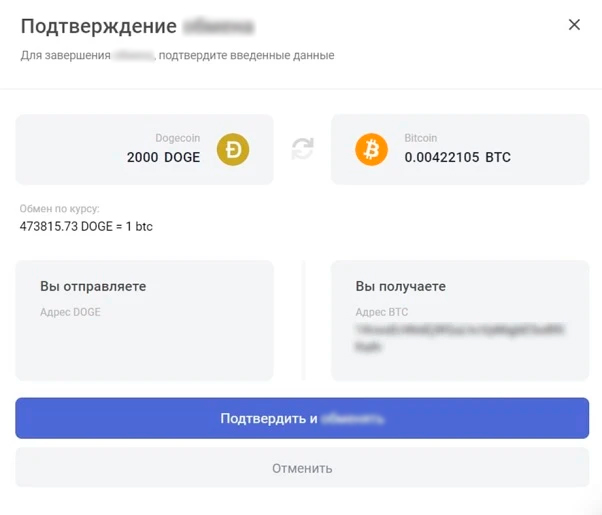This screenshot has height=515, width=602.
Task: Select the 2000 DOGE amount text
Action: point(163,157)
